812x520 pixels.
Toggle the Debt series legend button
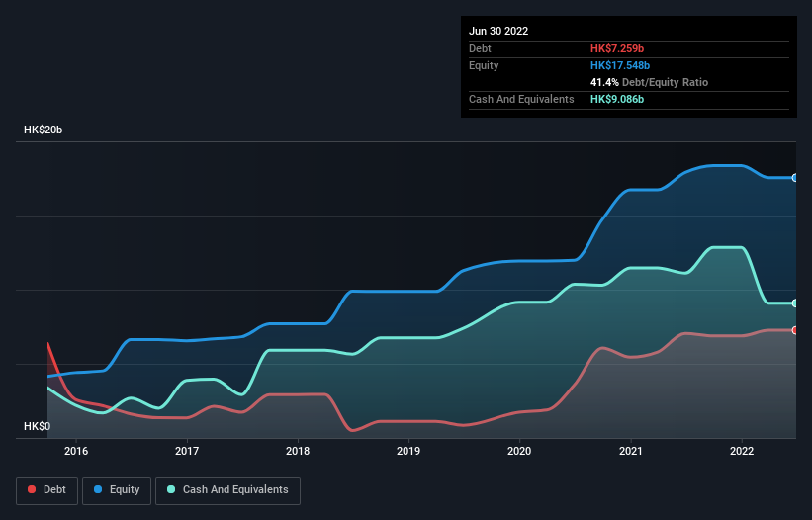(47, 490)
